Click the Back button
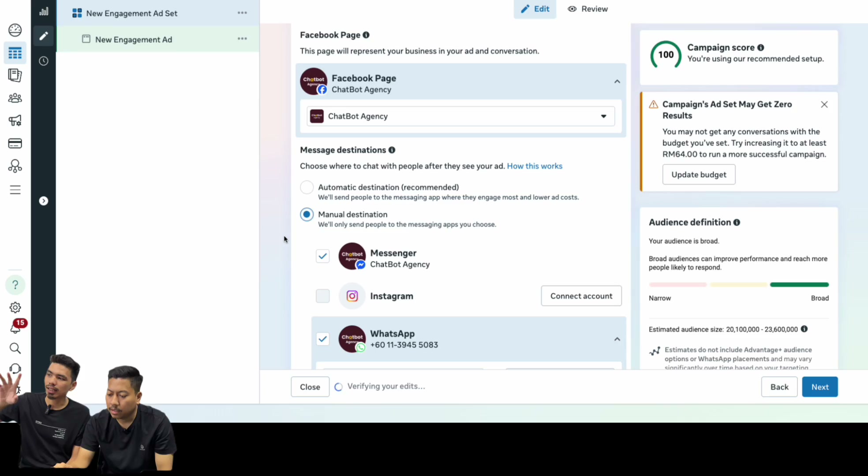Image resolution: width=868 pixels, height=476 pixels. (x=779, y=387)
